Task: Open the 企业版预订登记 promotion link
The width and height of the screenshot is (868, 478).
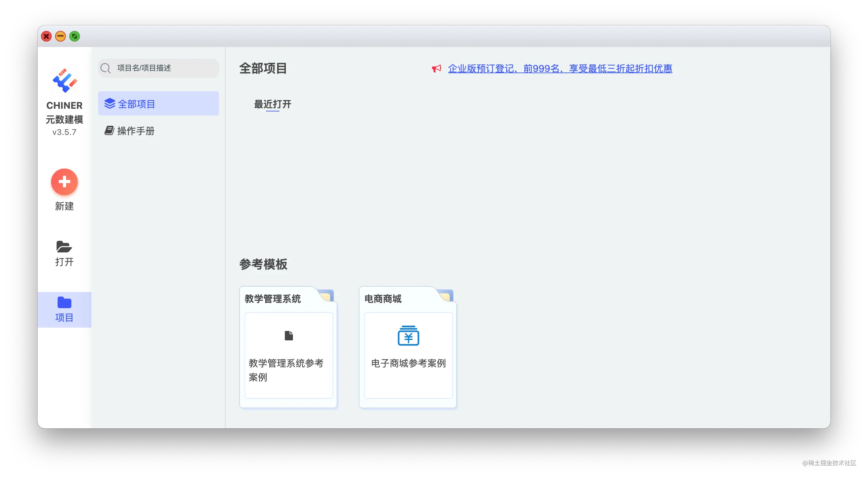Action: click(x=560, y=69)
